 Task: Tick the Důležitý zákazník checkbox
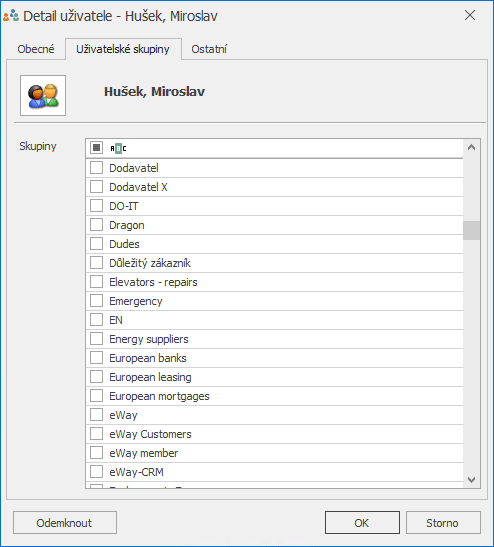pyautogui.click(x=96, y=263)
